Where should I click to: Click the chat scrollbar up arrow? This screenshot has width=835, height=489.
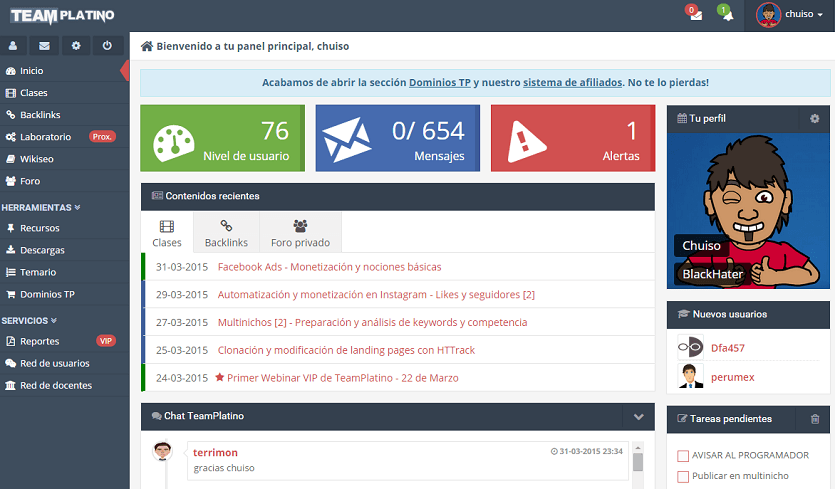pyautogui.click(x=637, y=446)
